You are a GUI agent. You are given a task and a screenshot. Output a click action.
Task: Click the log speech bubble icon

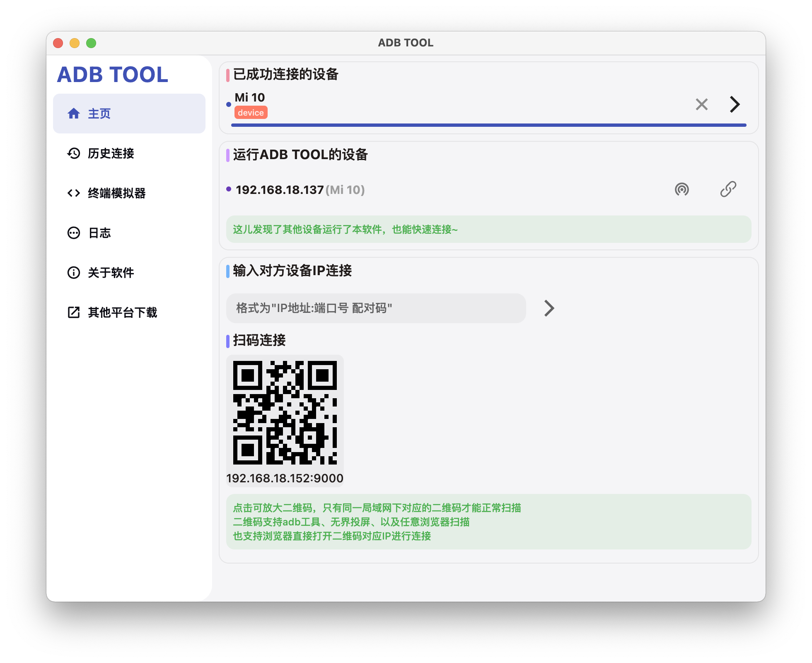(74, 233)
